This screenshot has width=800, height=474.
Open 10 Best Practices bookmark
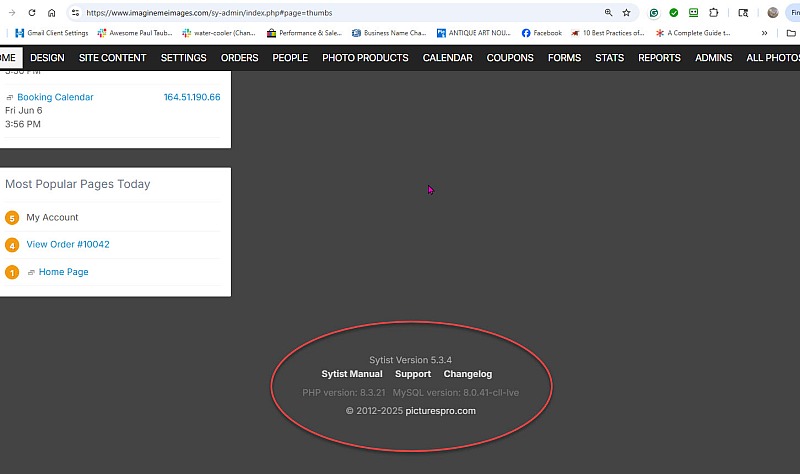(608, 33)
